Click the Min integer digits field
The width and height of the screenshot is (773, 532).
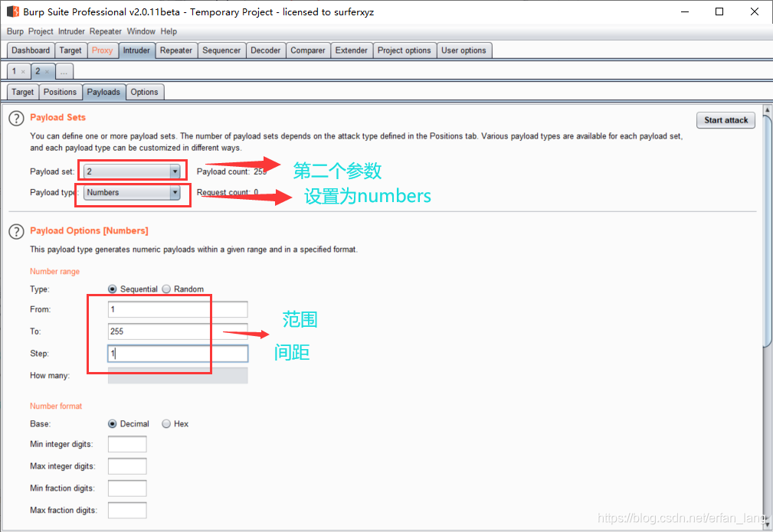(x=127, y=444)
